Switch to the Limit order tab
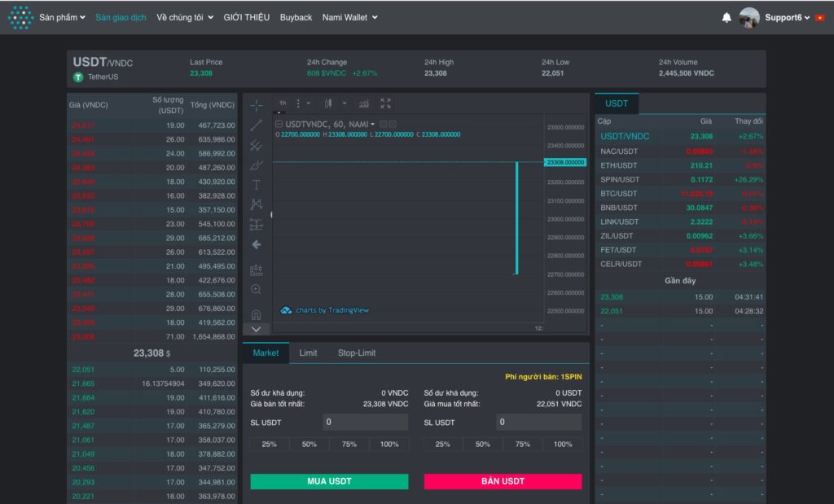This screenshot has height=504, width=834. (308, 353)
